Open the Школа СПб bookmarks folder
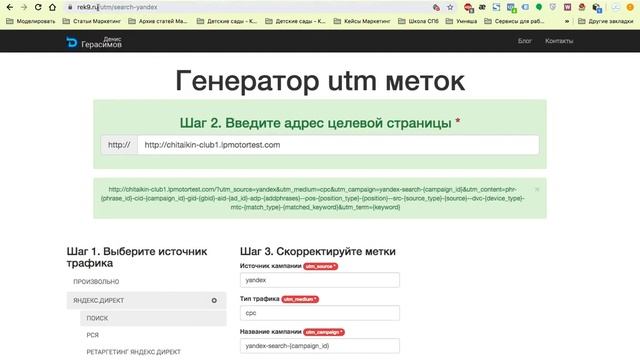The width and height of the screenshot is (640, 360). click(418, 21)
